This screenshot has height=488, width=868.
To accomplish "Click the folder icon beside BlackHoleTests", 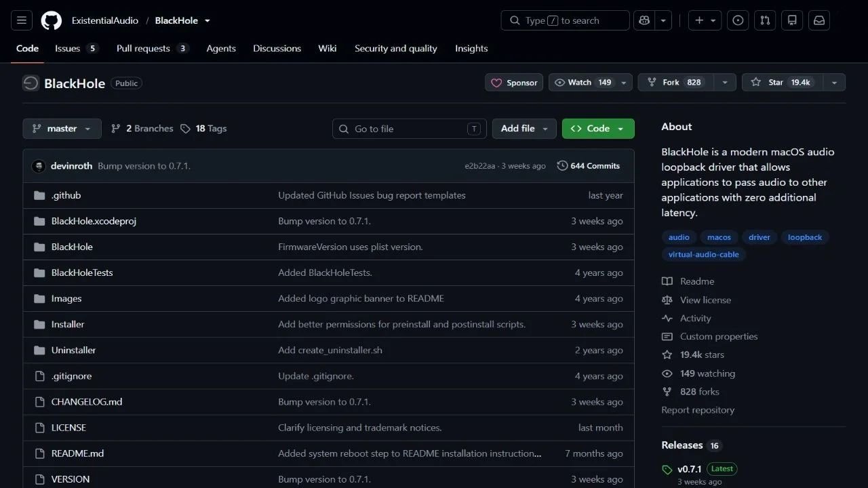I will point(39,272).
